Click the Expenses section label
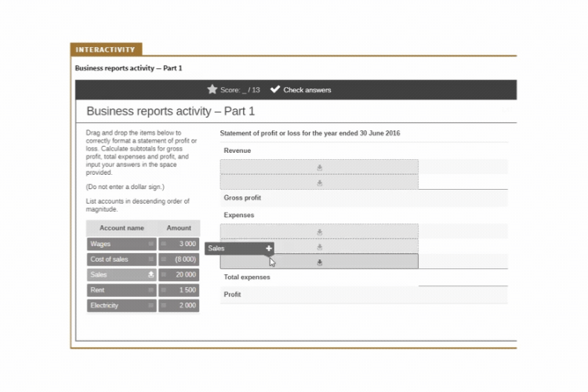Viewport: 588px width, 392px height. 239,215
